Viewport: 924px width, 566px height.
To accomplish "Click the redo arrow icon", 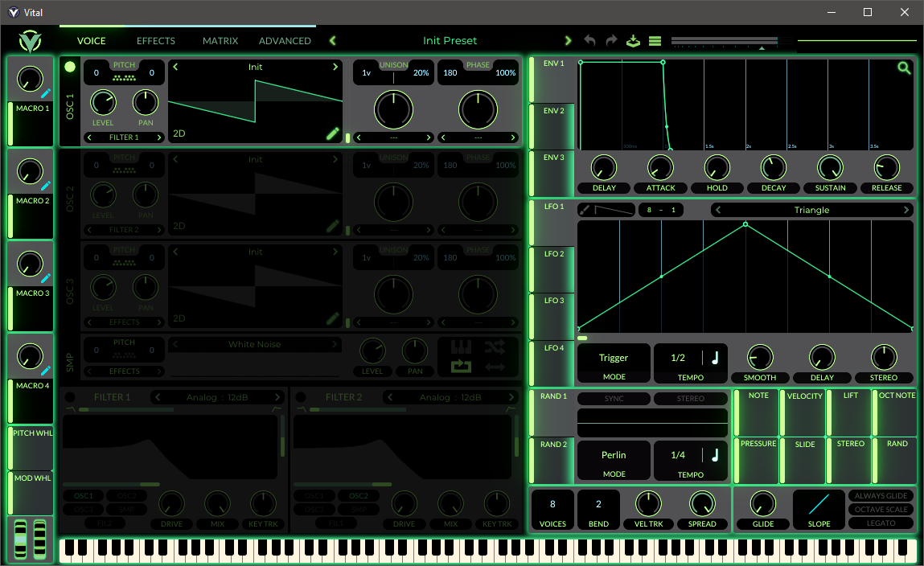I will click(x=611, y=41).
